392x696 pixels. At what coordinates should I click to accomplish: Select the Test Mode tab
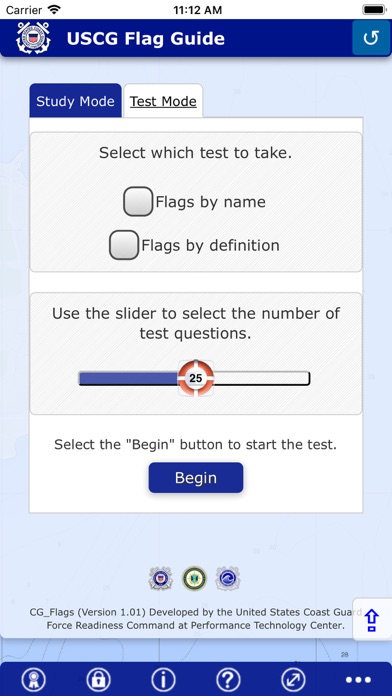tap(163, 101)
